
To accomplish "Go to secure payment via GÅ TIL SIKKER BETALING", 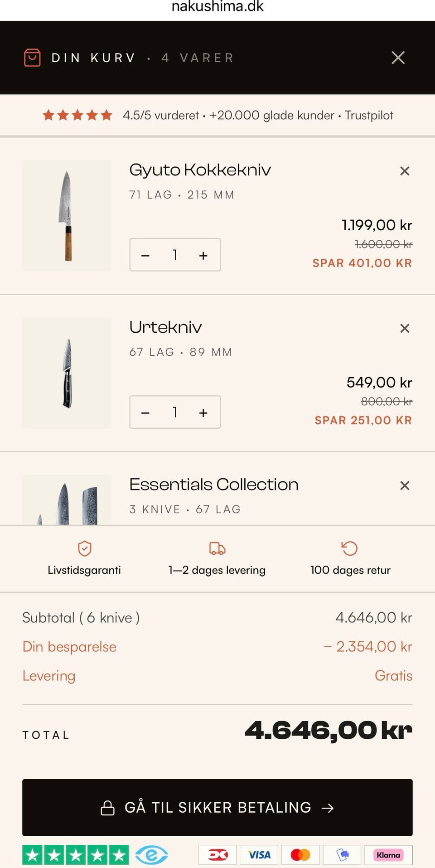I will click(x=217, y=807).
